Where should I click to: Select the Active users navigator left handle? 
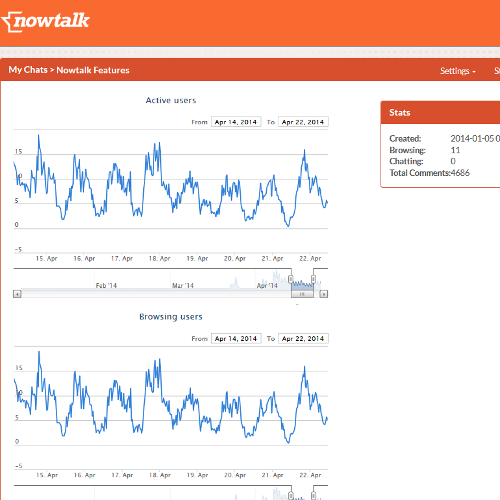click(291, 279)
